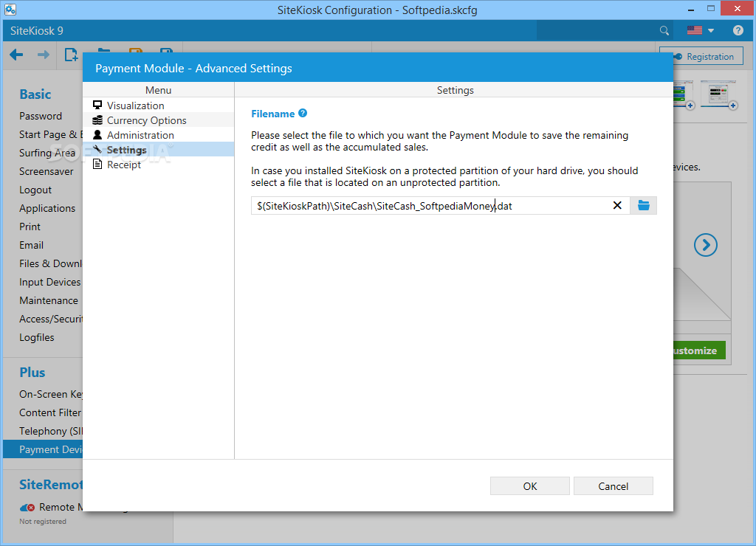The width and height of the screenshot is (756, 546).
Task: Open the Telephony sidebar item
Action: coord(51,431)
